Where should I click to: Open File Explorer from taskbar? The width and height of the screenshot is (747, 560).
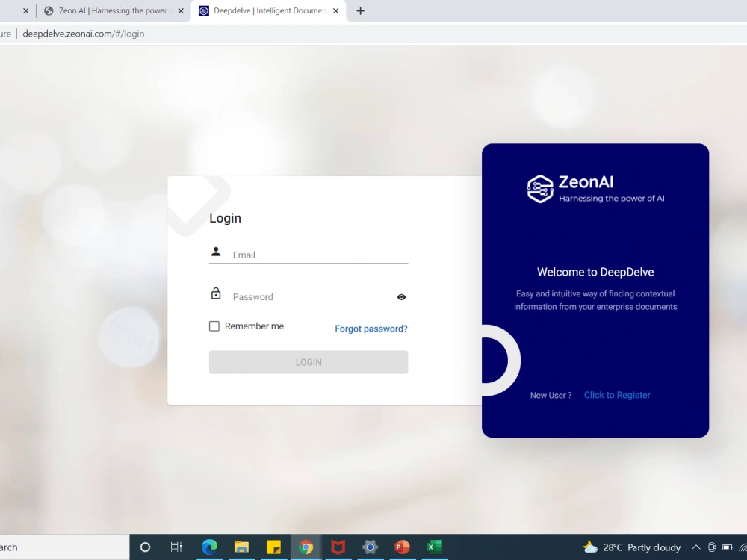click(x=241, y=547)
